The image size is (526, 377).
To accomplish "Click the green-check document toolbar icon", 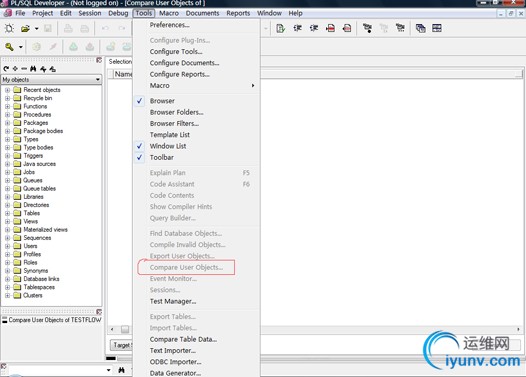I will (x=280, y=28).
